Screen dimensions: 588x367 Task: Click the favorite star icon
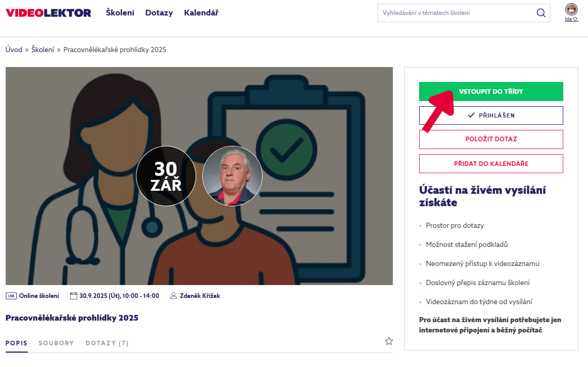[x=389, y=341]
